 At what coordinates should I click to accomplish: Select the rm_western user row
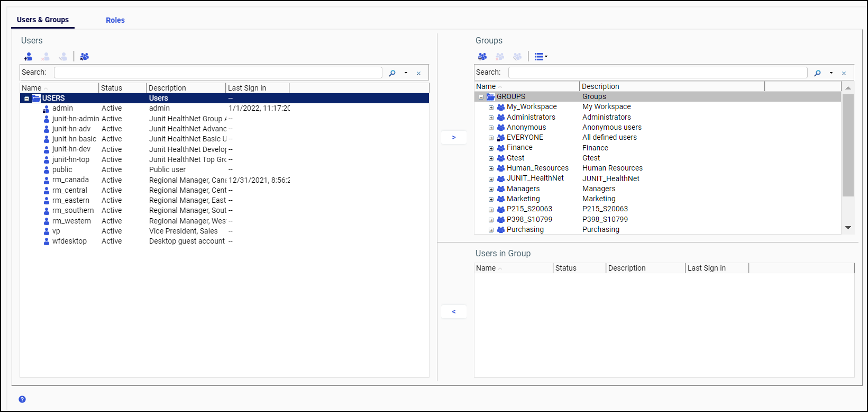(x=224, y=221)
